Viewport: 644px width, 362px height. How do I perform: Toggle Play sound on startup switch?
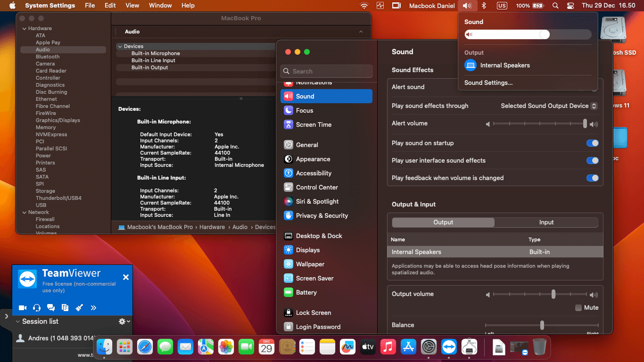click(592, 143)
